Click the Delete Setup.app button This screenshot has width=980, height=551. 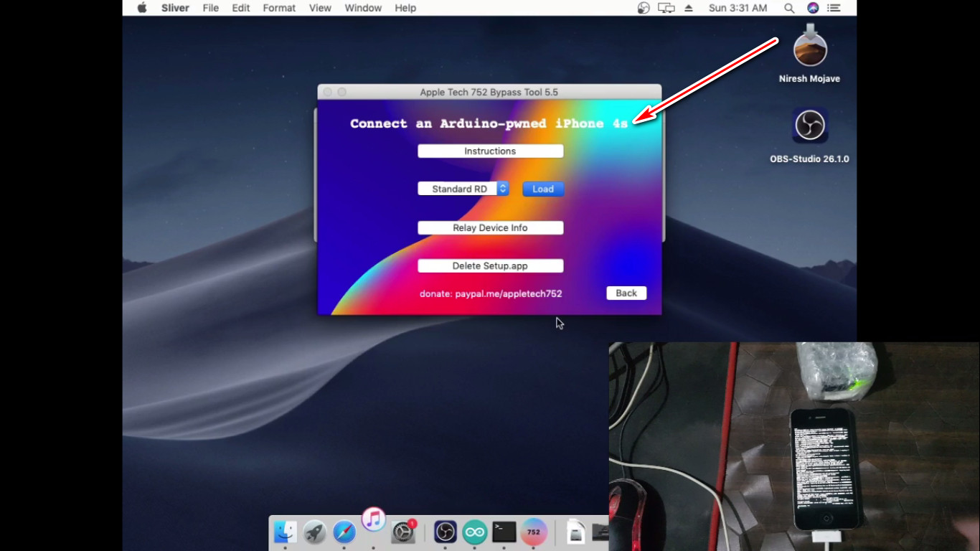tap(490, 265)
